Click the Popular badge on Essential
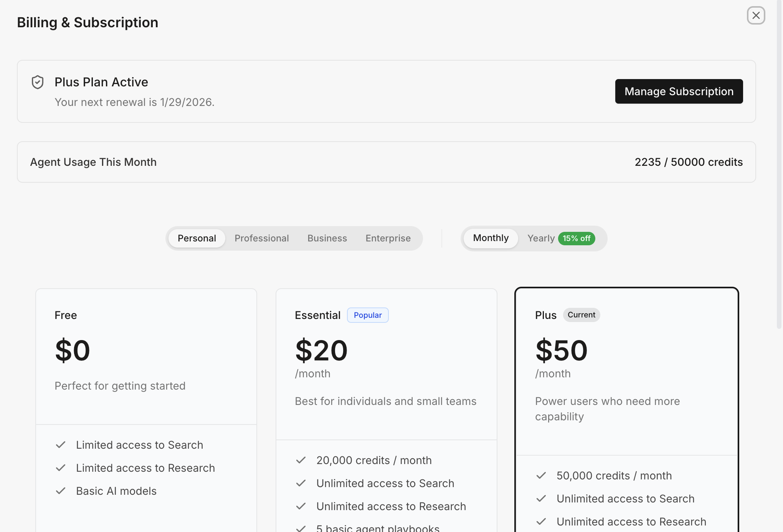 [367, 315]
